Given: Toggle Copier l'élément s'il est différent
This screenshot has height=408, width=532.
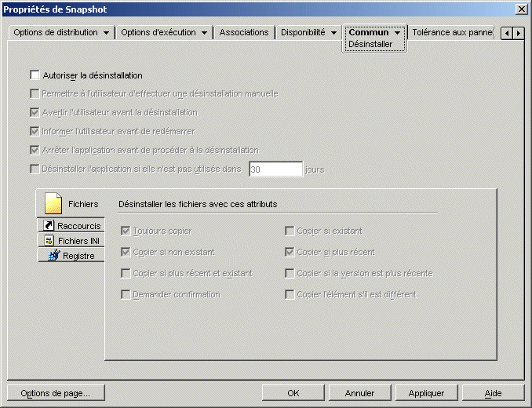Looking at the screenshot, I should [290, 294].
